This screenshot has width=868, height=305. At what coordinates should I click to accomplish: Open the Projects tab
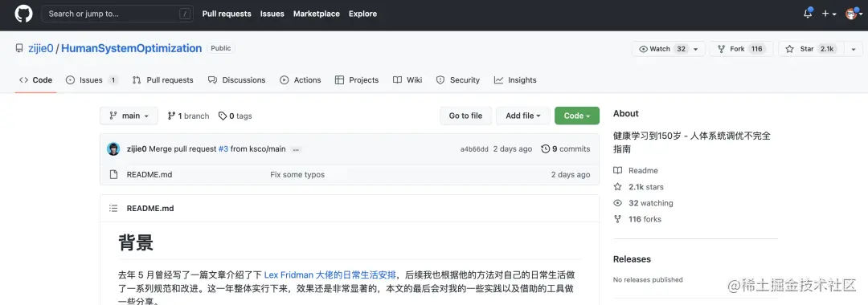(357, 80)
